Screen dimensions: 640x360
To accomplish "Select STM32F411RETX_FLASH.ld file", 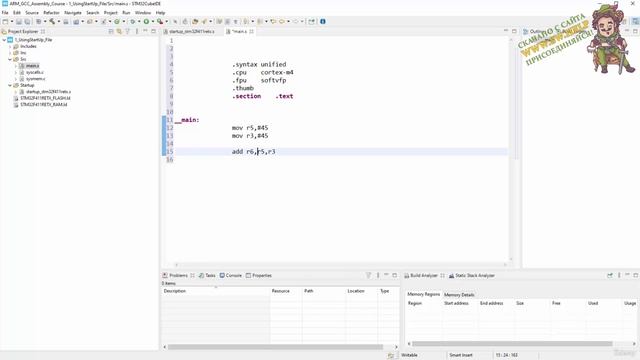I will [x=45, y=98].
